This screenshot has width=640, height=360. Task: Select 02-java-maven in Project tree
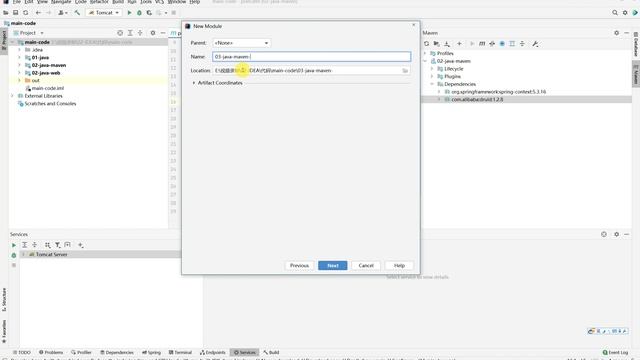(x=49, y=65)
